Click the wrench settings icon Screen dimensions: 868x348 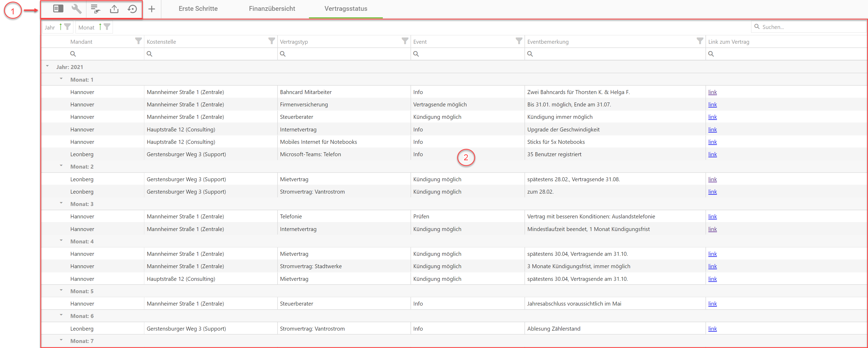point(77,9)
